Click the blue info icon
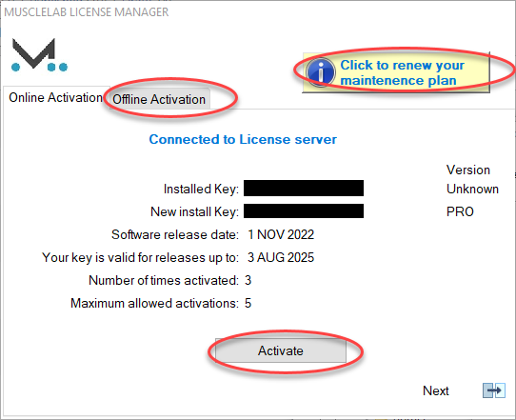516x420 pixels. 321,72
